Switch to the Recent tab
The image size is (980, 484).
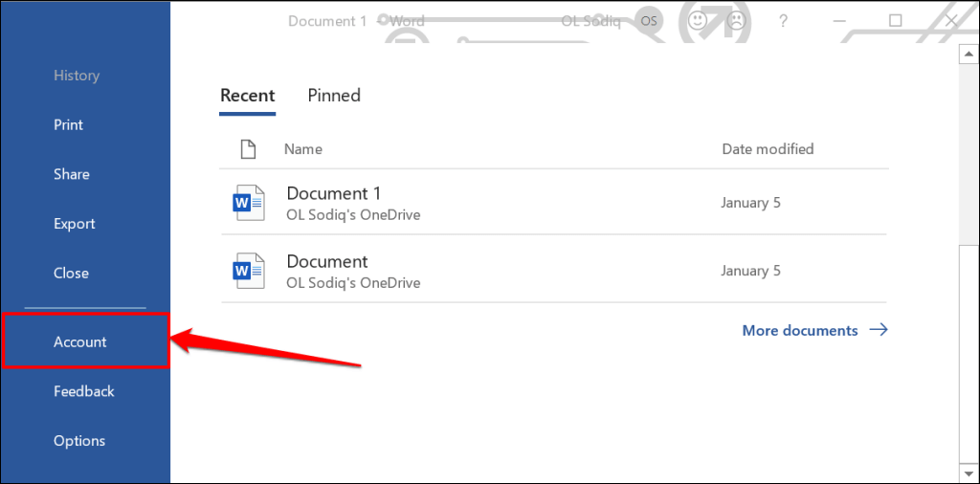(248, 96)
